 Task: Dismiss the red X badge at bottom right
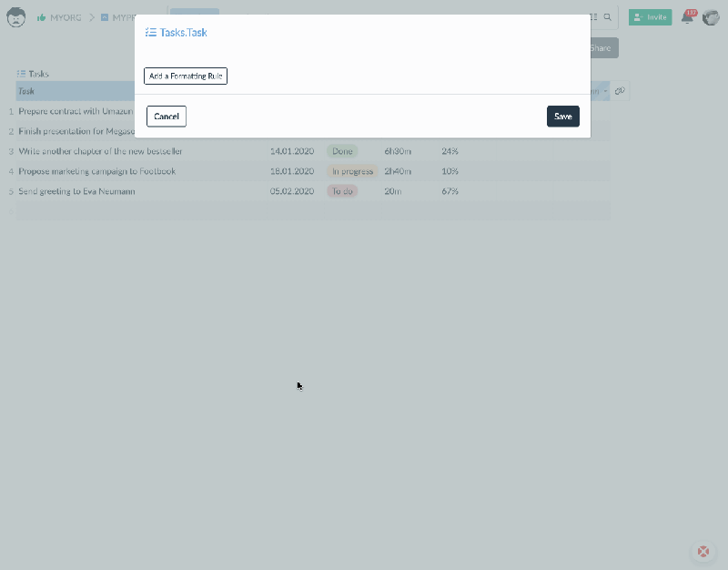(x=703, y=551)
